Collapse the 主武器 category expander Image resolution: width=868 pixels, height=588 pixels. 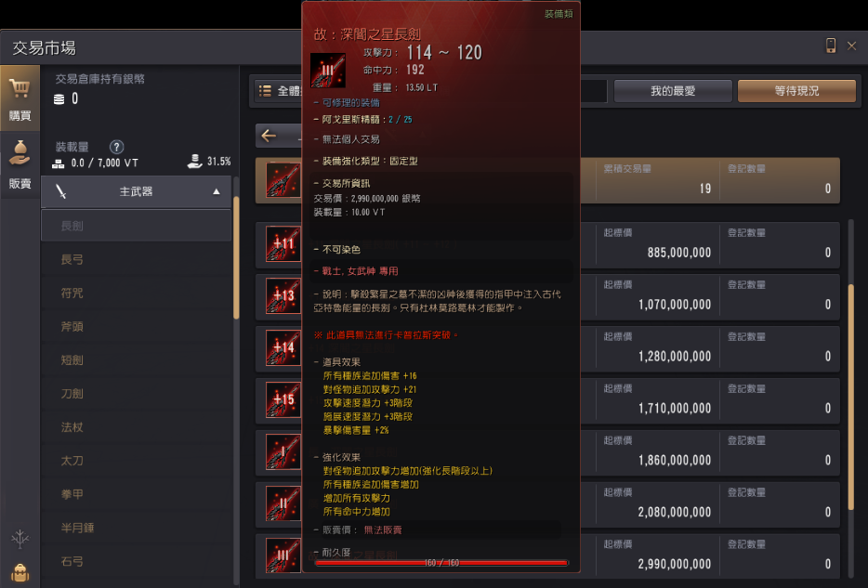pyautogui.click(x=217, y=191)
